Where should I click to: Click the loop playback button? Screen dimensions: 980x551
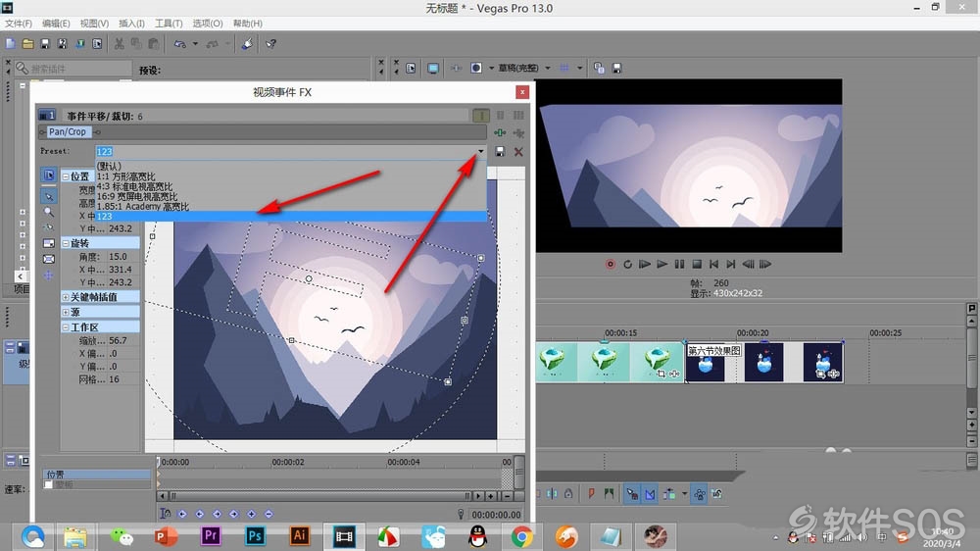tap(627, 264)
